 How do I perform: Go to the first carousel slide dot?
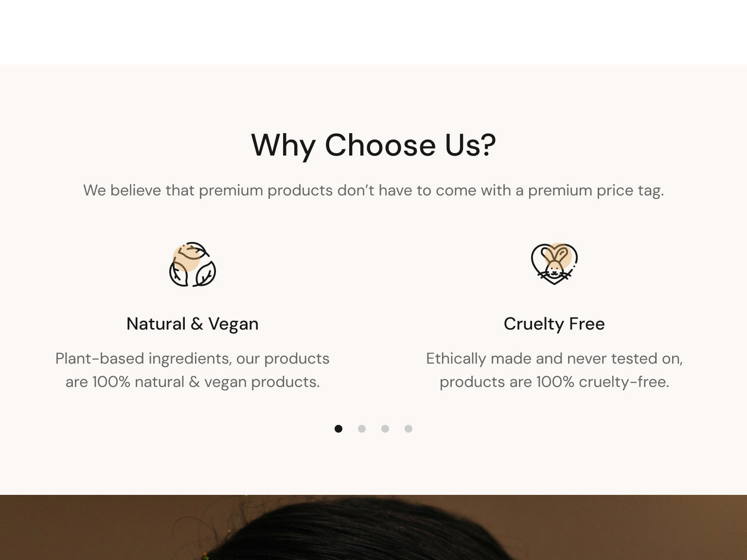coord(338,429)
